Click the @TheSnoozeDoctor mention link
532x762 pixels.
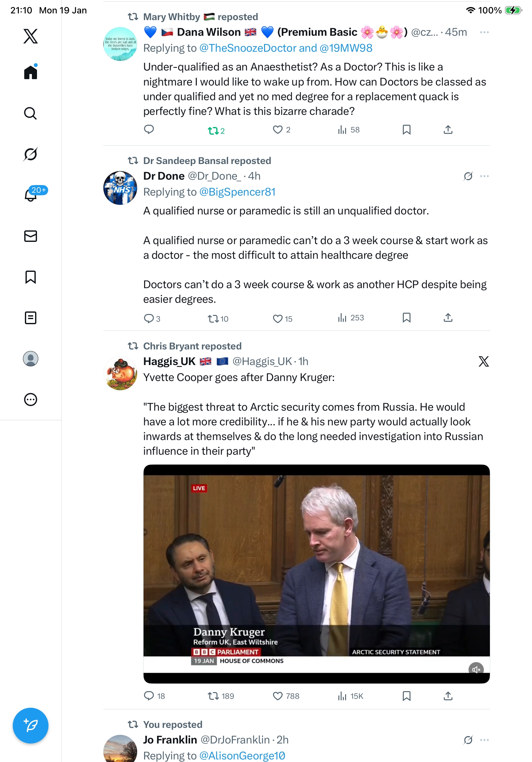pos(248,49)
